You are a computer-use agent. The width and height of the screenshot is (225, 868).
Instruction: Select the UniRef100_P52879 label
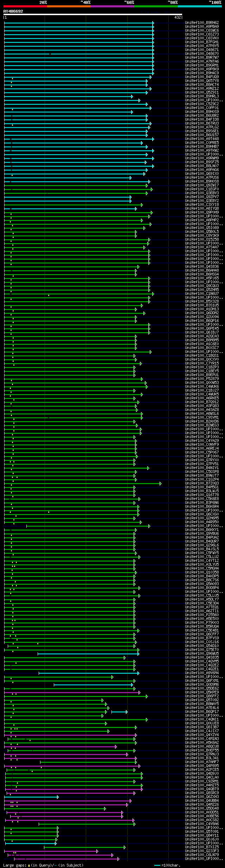pyautogui.click(x=202, y=379)
